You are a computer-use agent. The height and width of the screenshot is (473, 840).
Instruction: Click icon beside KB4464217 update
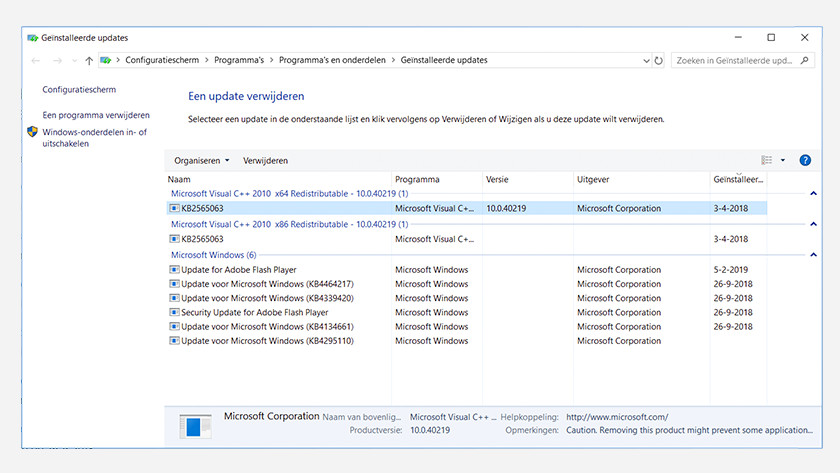click(174, 284)
